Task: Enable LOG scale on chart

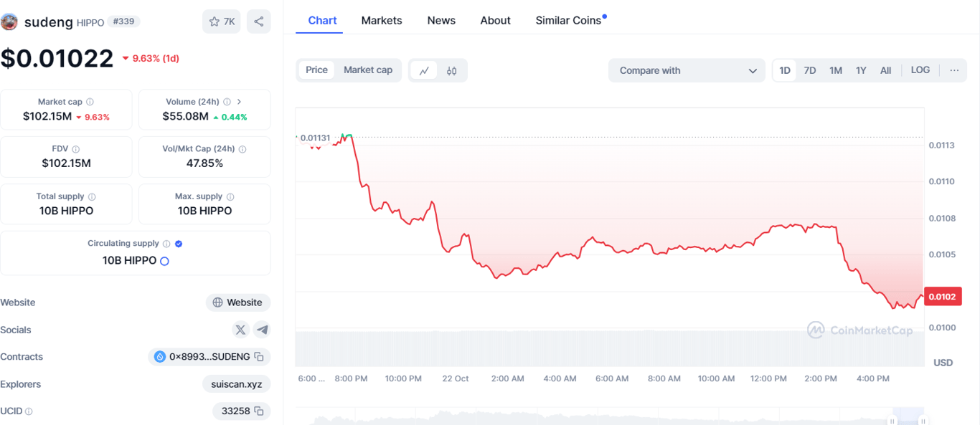Action: click(920, 70)
